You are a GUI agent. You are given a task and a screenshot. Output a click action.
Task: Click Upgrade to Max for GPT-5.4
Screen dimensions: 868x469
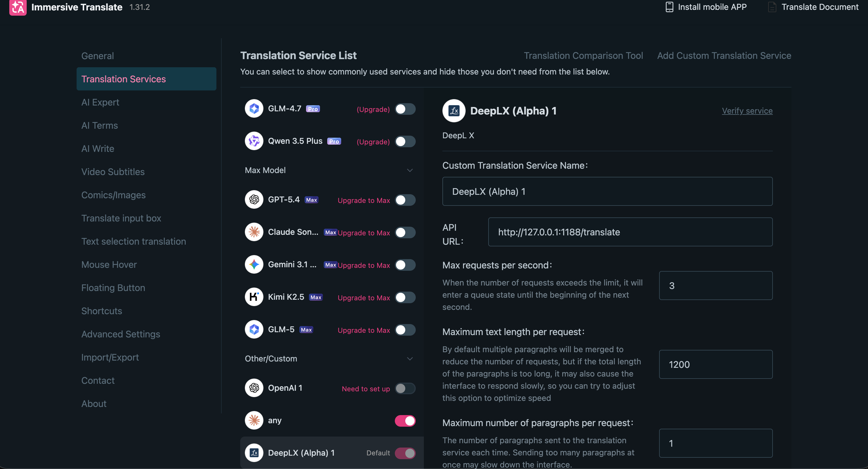coord(364,200)
